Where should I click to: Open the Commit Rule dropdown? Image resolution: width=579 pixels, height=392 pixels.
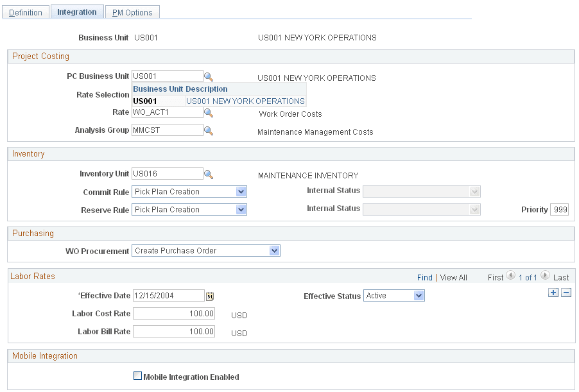(x=241, y=191)
